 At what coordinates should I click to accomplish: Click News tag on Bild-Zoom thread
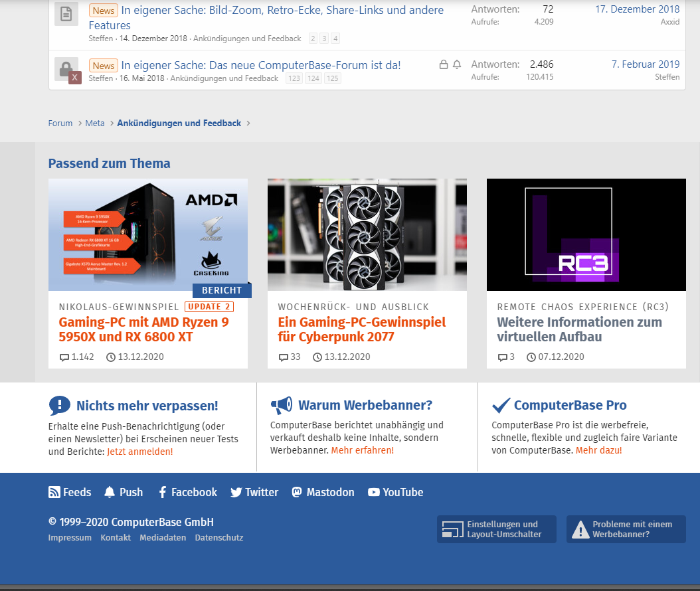pyautogui.click(x=103, y=10)
